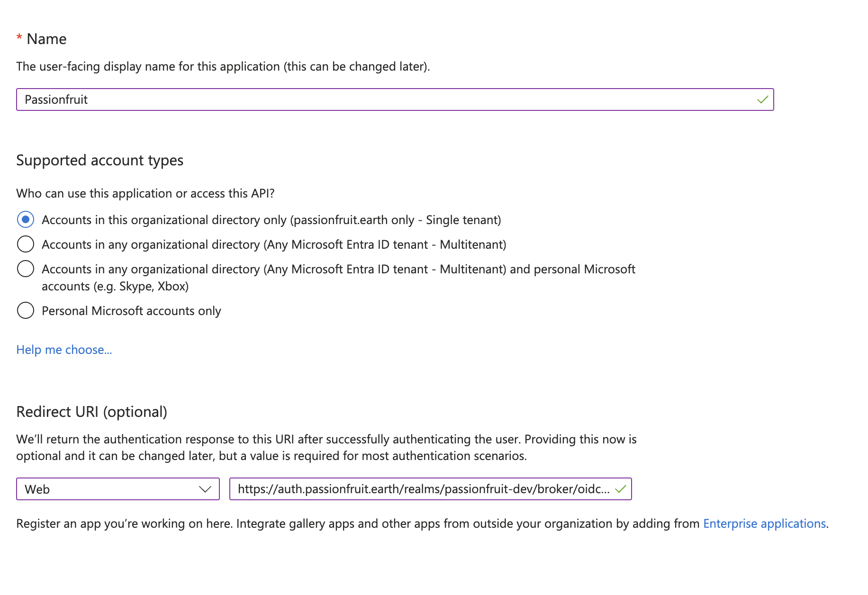Image resolution: width=868 pixels, height=595 pixels.
Task: Select the Single tenant account option
Action: (26, 219)
